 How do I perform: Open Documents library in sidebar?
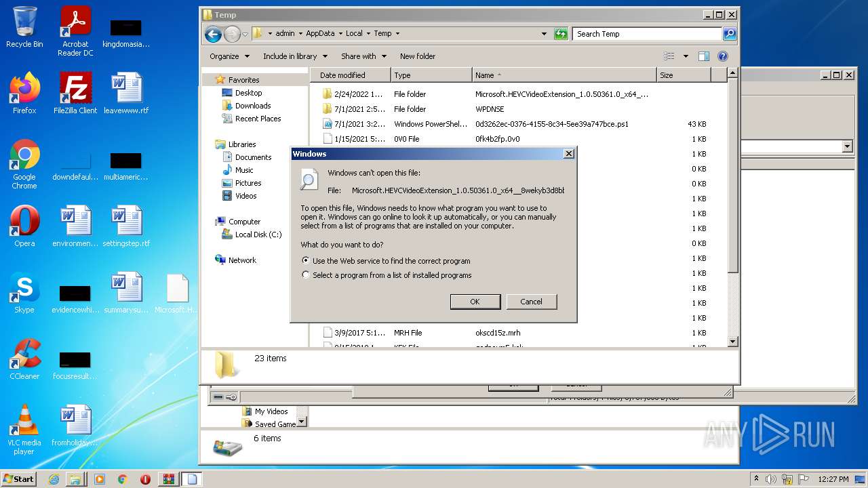(253, 157)
